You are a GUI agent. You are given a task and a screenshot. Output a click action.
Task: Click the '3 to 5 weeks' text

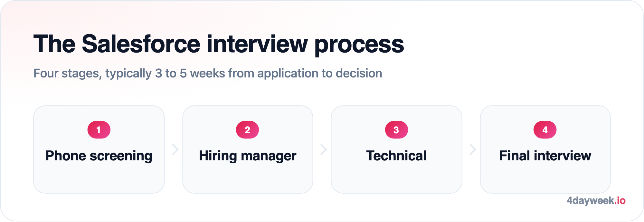click(190, 74)
